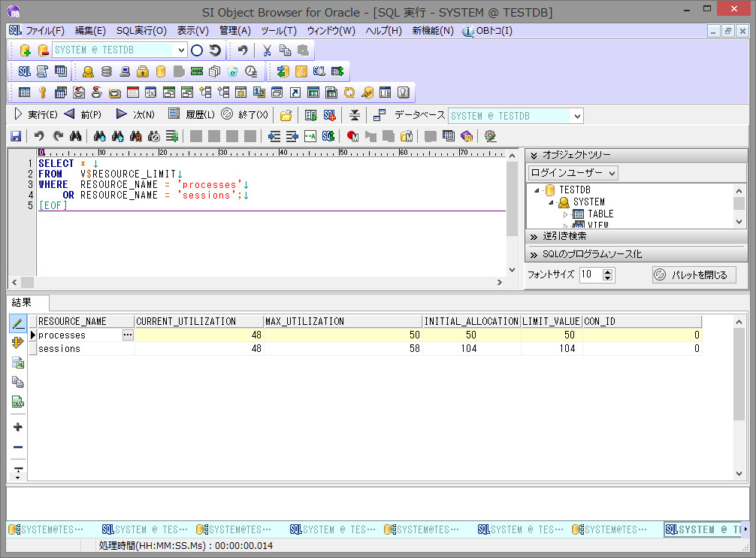Viewport: 756px width, 558px height.
Task: Click the padlock lock info icon
Action: [x=143, y=71]
